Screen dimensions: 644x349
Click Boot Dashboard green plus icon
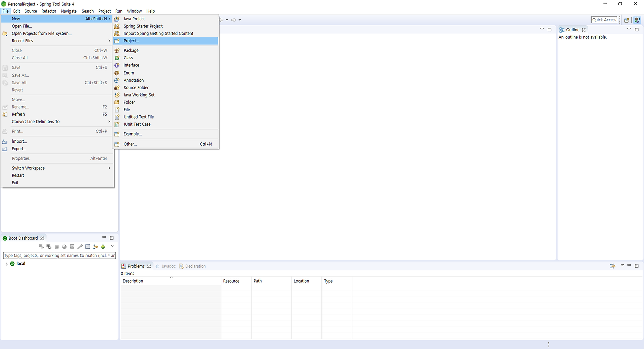coord(103,247)
